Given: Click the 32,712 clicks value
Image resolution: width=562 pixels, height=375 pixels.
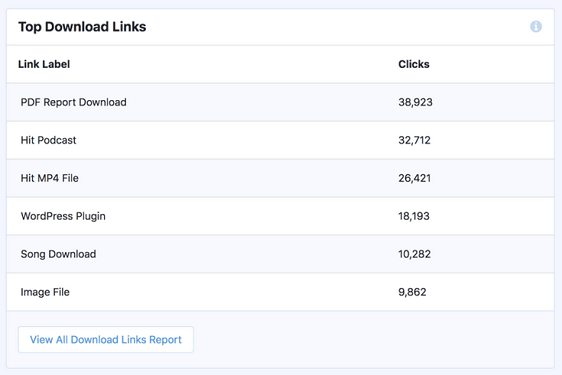Looking at the screenshot, I should pyautogui.click(x=414, y=140).
